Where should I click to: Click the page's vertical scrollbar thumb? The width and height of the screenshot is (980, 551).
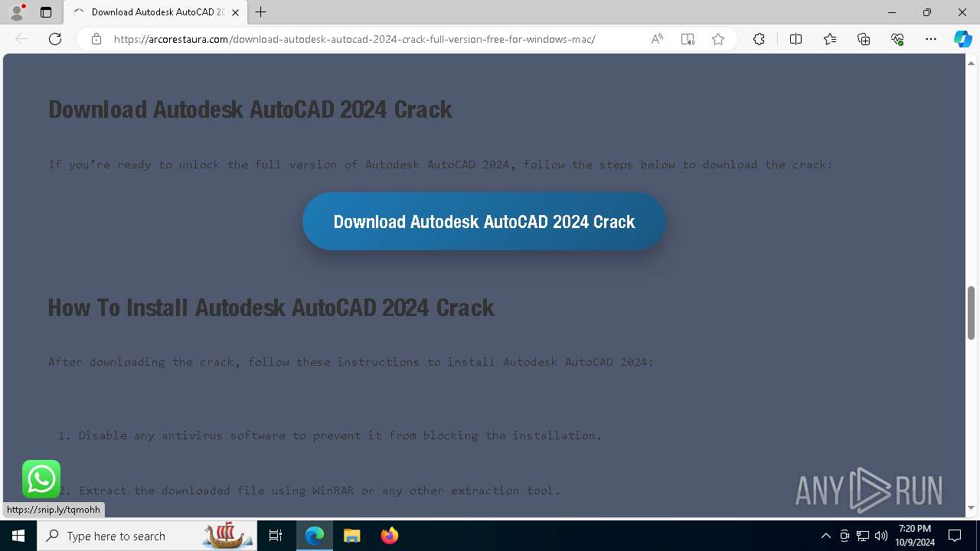(971, 312)
